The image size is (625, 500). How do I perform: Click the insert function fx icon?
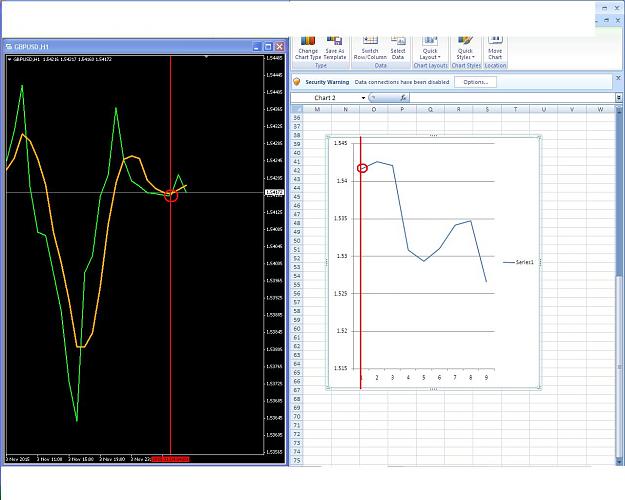[x=403, y=98]
